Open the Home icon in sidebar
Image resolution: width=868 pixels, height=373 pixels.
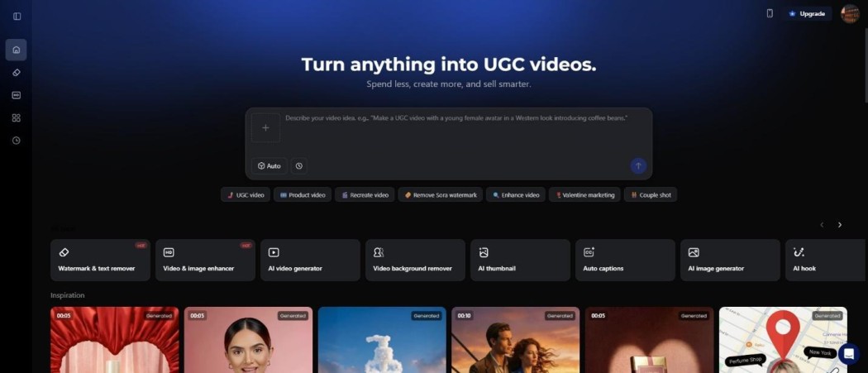click(17, 50)
